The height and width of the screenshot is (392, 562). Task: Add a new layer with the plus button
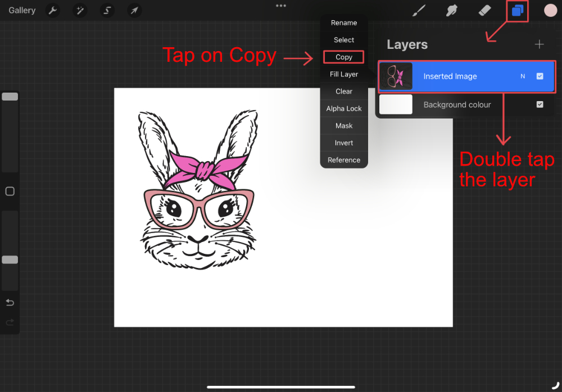click(539, 44)
